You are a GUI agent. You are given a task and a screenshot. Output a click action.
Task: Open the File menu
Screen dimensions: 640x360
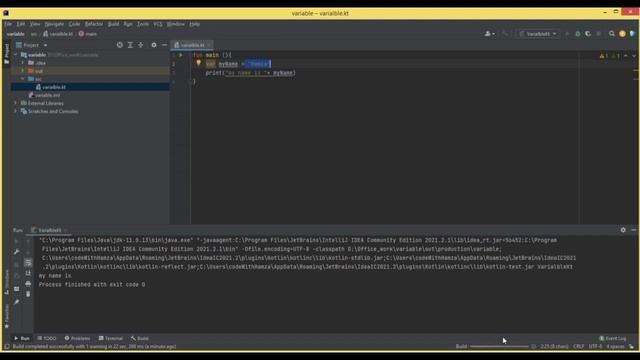[8, 24]
